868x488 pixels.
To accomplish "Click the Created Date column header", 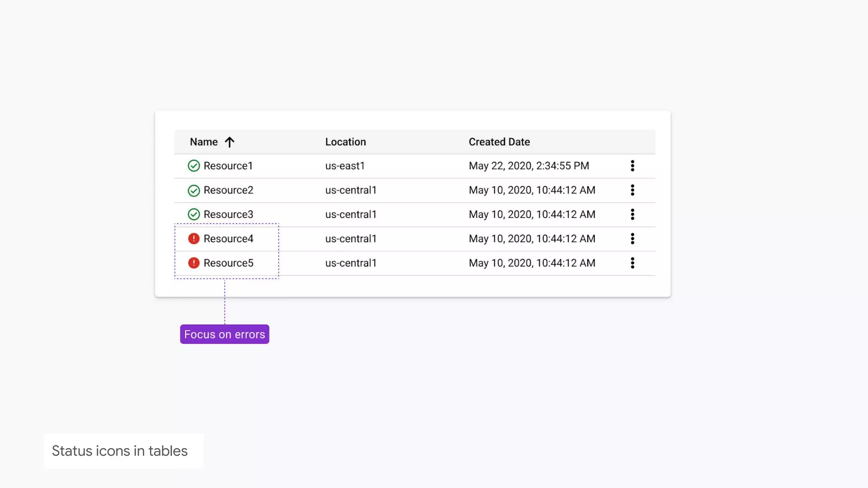I will click(x=499, y=142).
